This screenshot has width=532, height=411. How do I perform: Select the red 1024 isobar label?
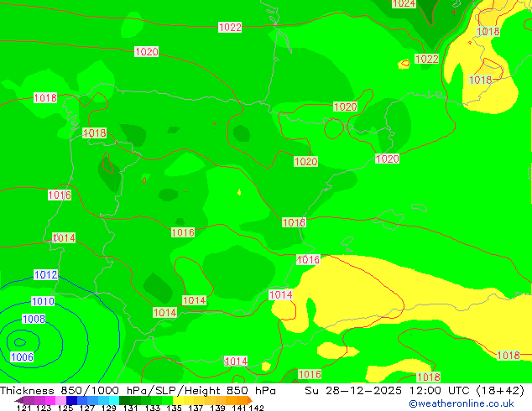(x=404, y=3)
